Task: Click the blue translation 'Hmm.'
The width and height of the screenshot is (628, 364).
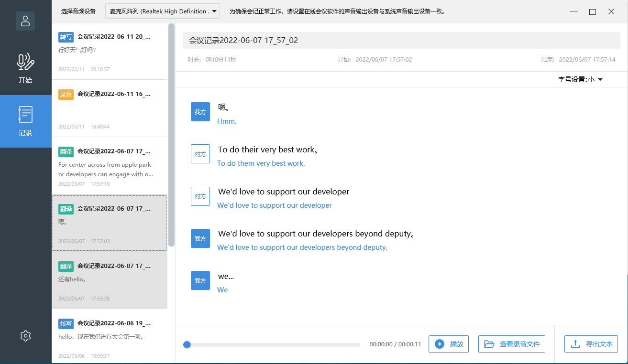Action: (x=227, y=121)
